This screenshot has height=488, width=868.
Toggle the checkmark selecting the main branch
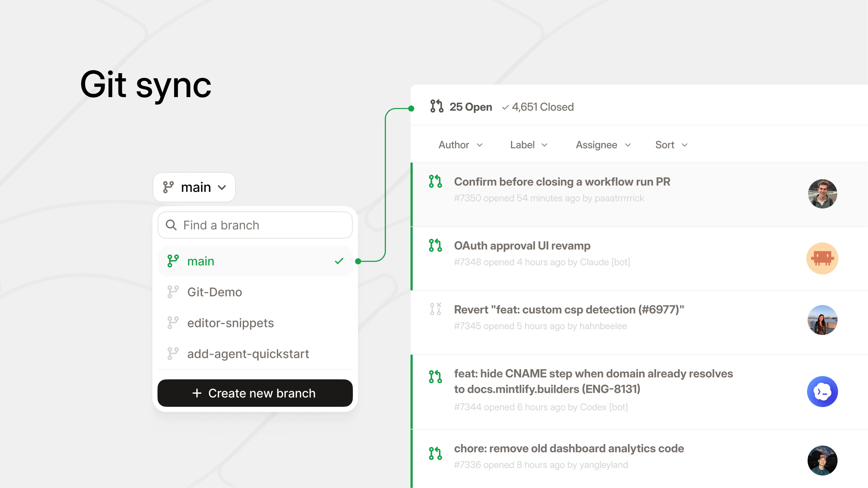coord(339,261)
